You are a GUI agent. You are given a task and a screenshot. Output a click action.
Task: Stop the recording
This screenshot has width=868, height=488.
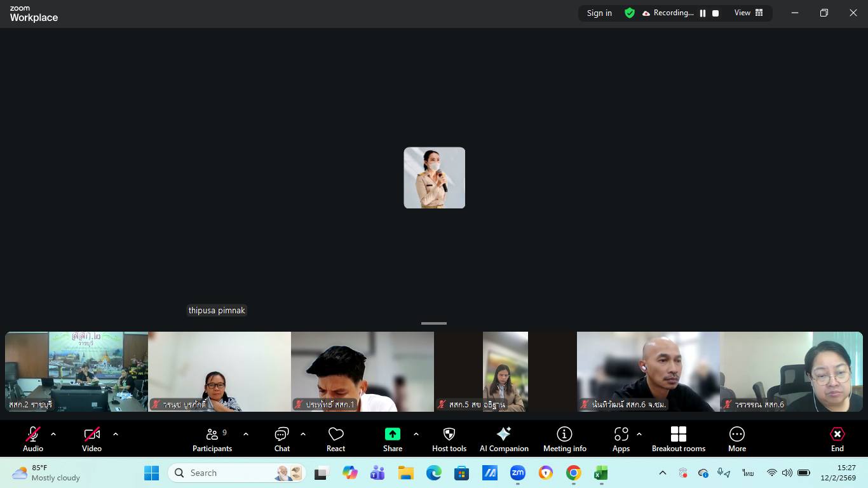click(x=715, y=13)
